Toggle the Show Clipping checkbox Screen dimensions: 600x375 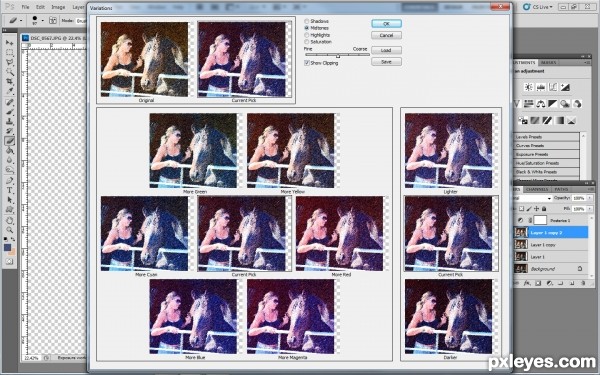click(x=307, y=63)
